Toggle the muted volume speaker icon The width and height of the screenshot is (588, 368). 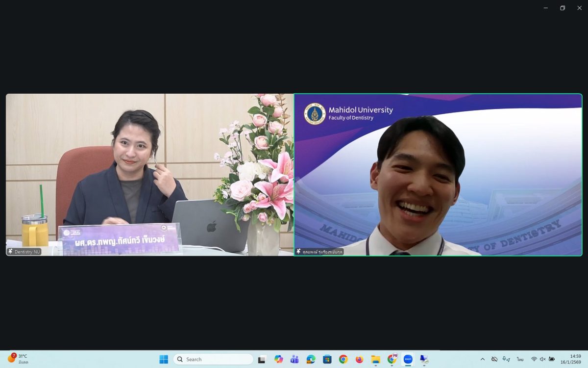542,359
